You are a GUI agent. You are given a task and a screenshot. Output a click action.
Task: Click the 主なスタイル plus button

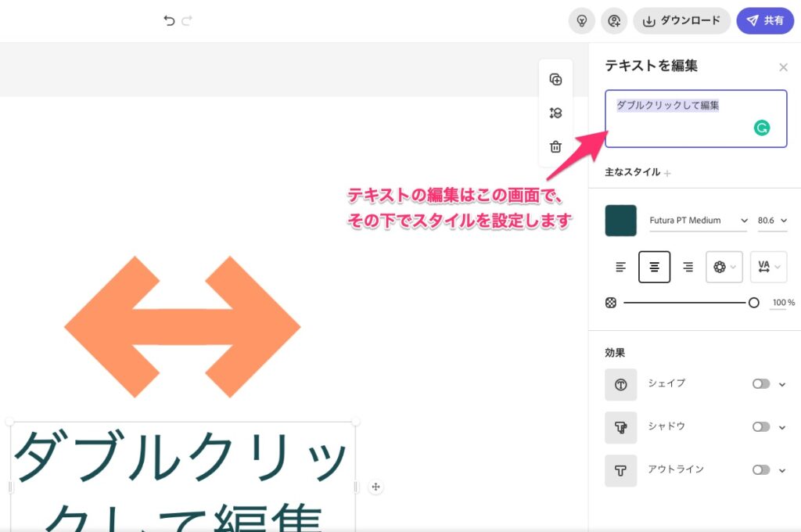point(667,172)
